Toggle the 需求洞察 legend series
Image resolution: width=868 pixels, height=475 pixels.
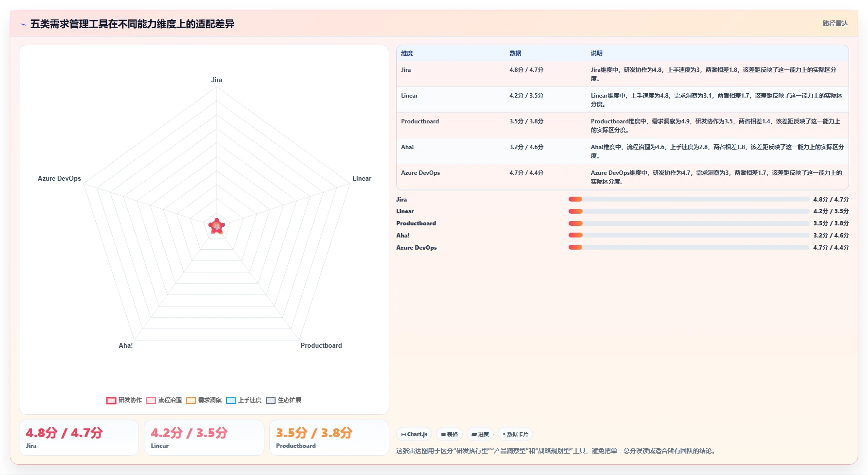204,400
